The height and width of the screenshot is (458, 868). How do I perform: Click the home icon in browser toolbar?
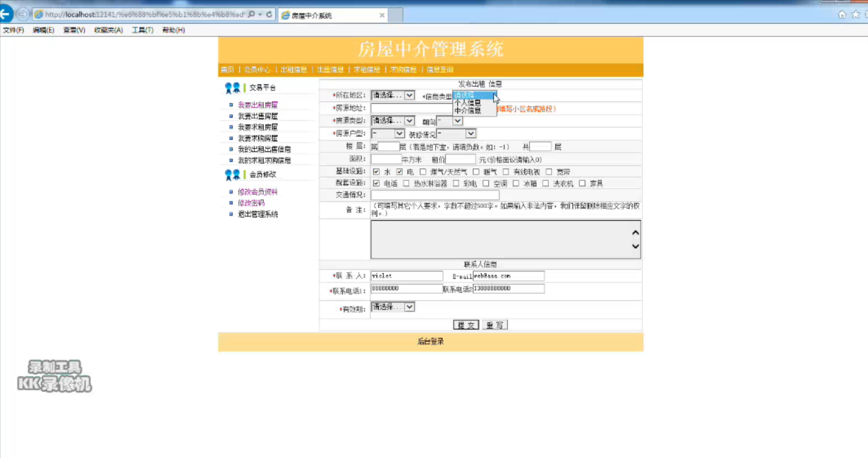pos(841,15)
